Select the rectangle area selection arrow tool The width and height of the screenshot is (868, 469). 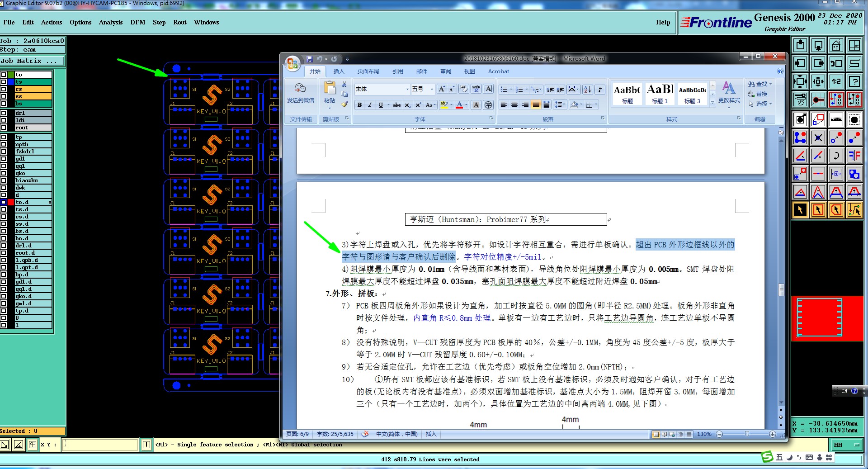coord(818,210)
